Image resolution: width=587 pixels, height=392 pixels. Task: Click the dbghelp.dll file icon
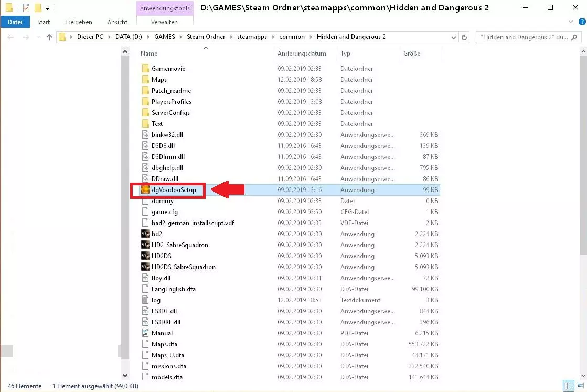pyautogui.click(x=145, y=168)
